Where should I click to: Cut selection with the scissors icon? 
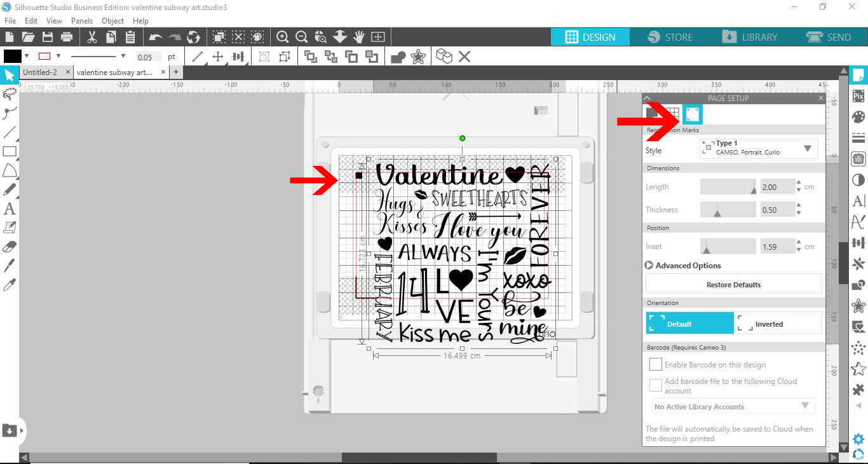pos(92,37)
